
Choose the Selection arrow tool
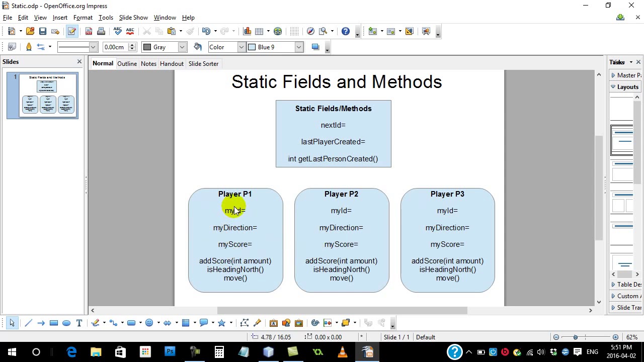[x=12, y=323]
